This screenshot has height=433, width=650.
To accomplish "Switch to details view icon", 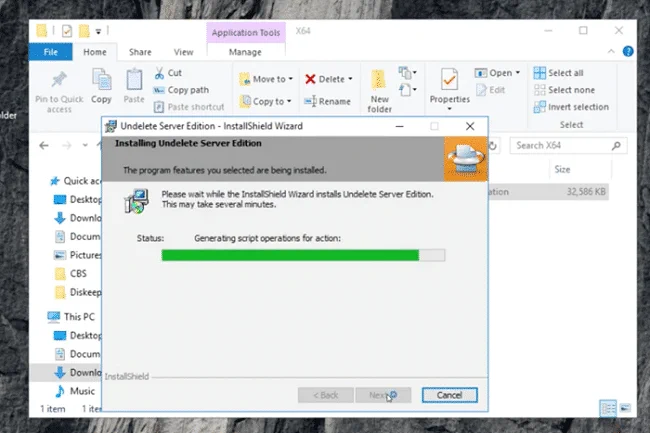I will tap(608, 408).
